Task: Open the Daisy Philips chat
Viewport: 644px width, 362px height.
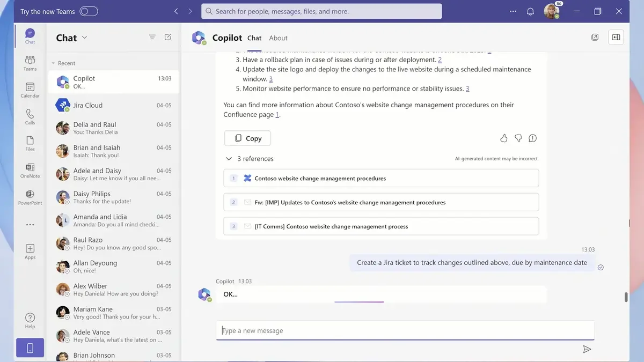Action: pos(114,197)
